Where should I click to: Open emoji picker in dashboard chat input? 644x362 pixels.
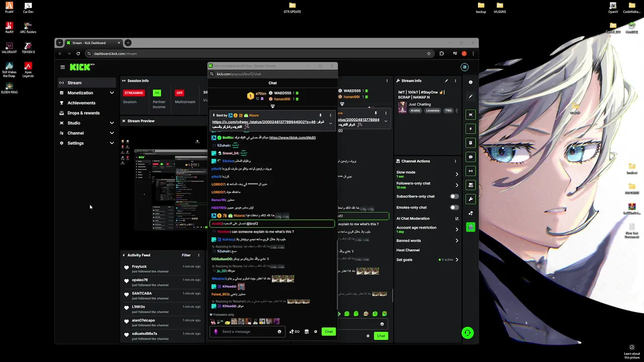(x=382, y=324)
